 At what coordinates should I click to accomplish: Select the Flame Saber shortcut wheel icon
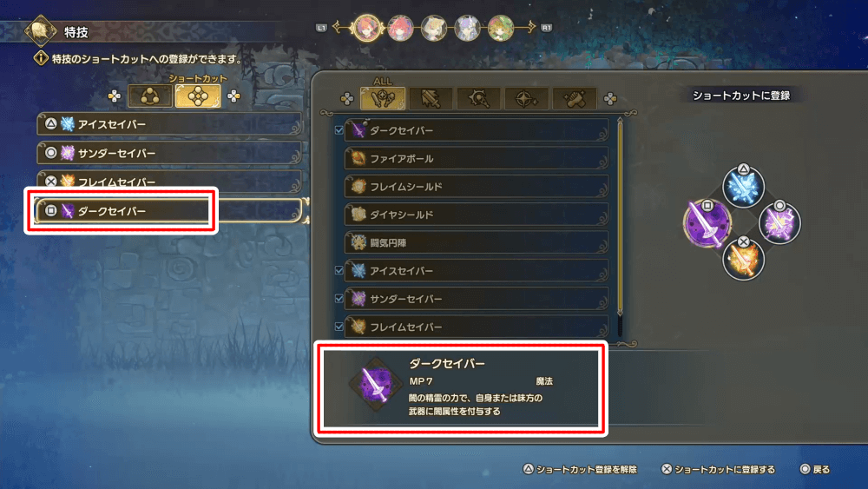(743, 259)
